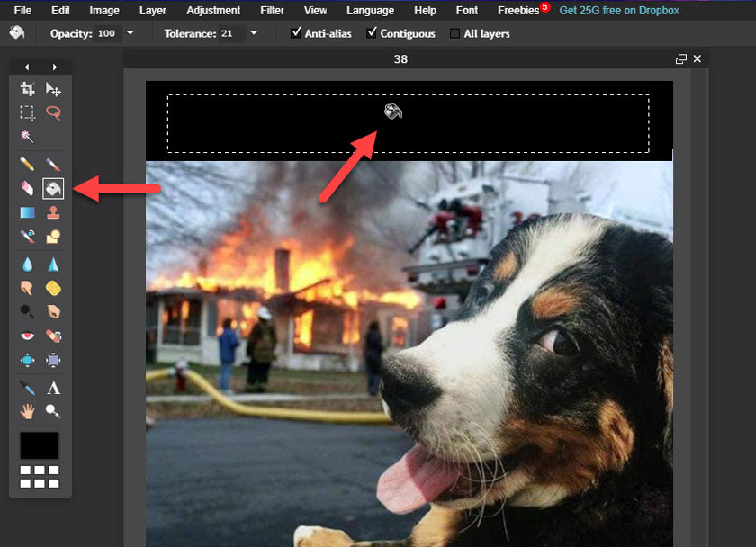756x547 pixels.
Task: Select the Smudge finger tool
Action: pyautogui.click(x=28, y=288)
